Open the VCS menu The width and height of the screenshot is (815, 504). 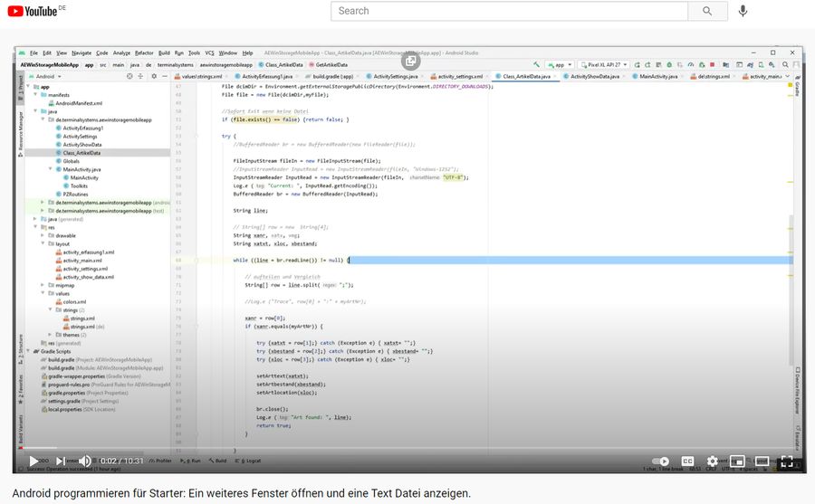click(209, 53)
